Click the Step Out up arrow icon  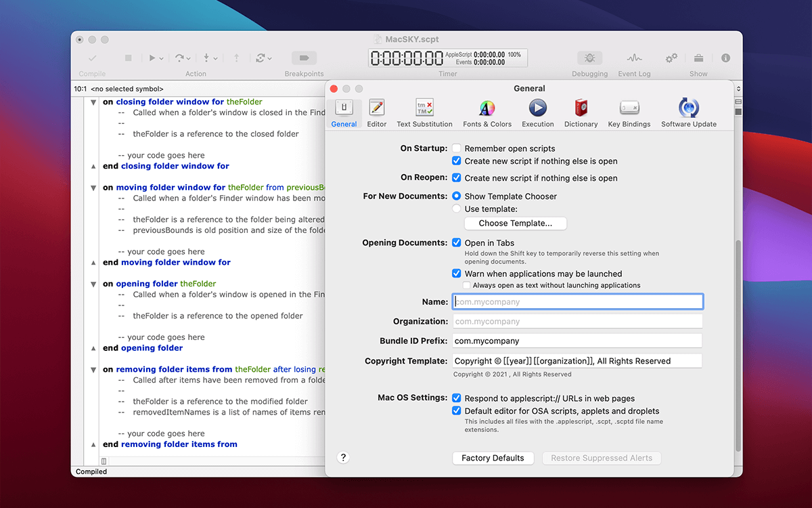coord(236,58)
